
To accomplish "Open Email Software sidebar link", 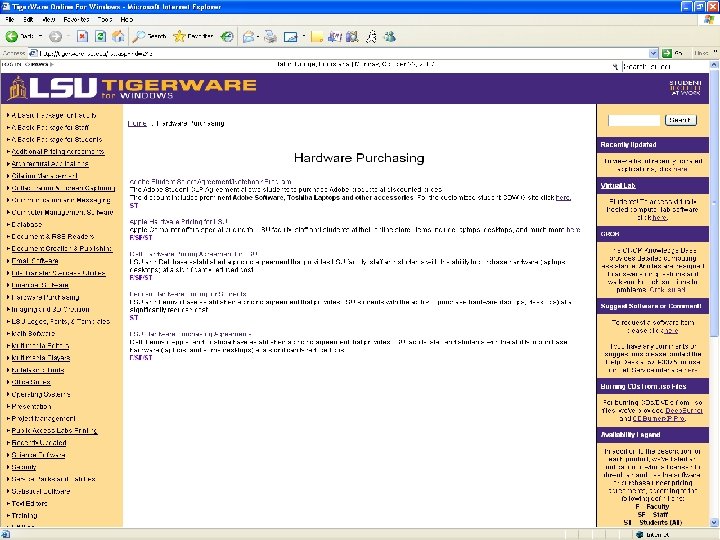I will coord(35,261).
